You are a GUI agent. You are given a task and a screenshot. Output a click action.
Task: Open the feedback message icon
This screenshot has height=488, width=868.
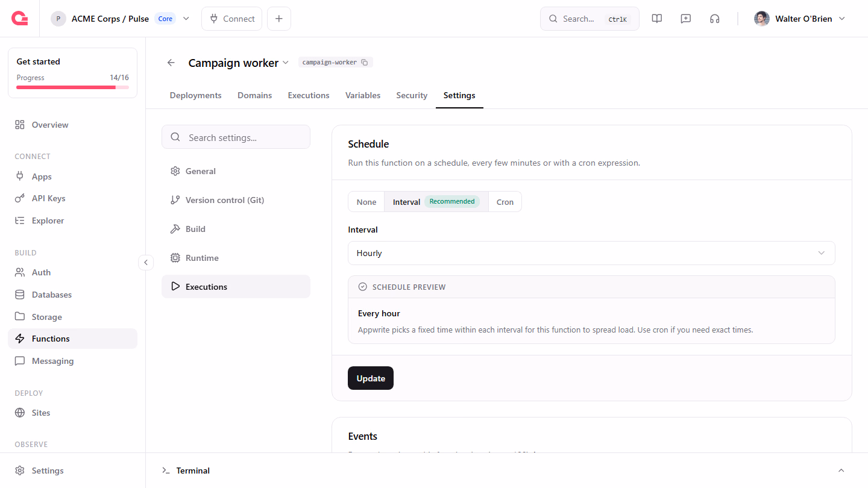coord(686,19)
